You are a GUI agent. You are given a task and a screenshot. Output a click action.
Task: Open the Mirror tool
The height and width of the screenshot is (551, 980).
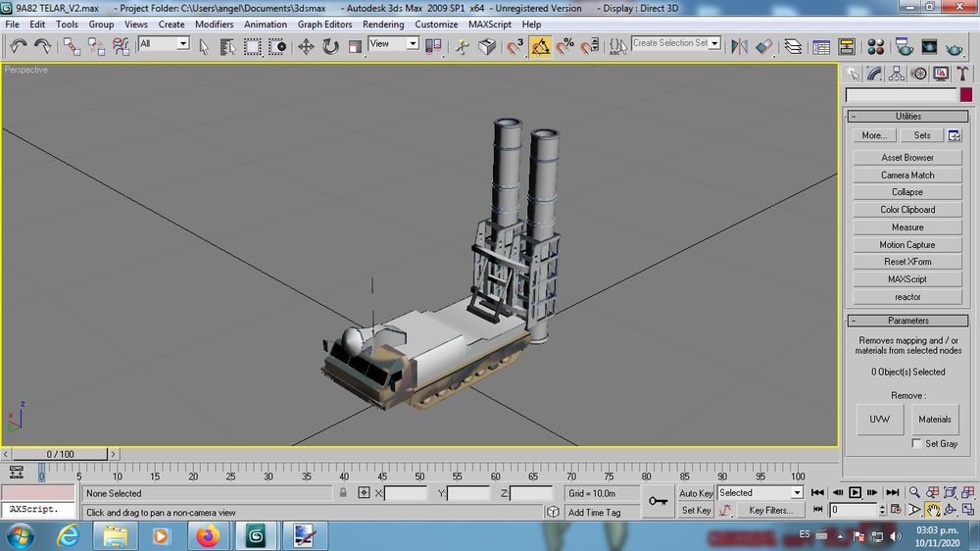[x=739, y=46]
